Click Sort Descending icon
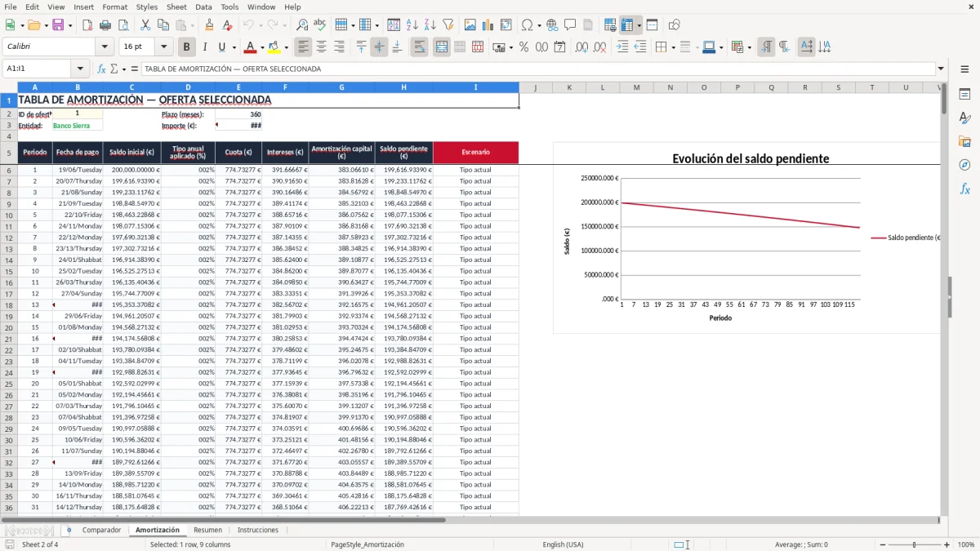 click(430, 25)
